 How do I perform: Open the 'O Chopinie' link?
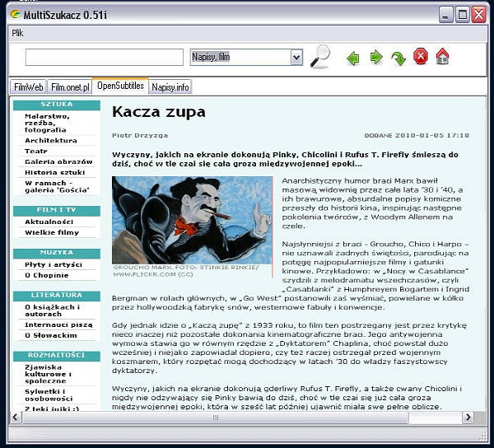pyautogui.click(x=46, y=275)
